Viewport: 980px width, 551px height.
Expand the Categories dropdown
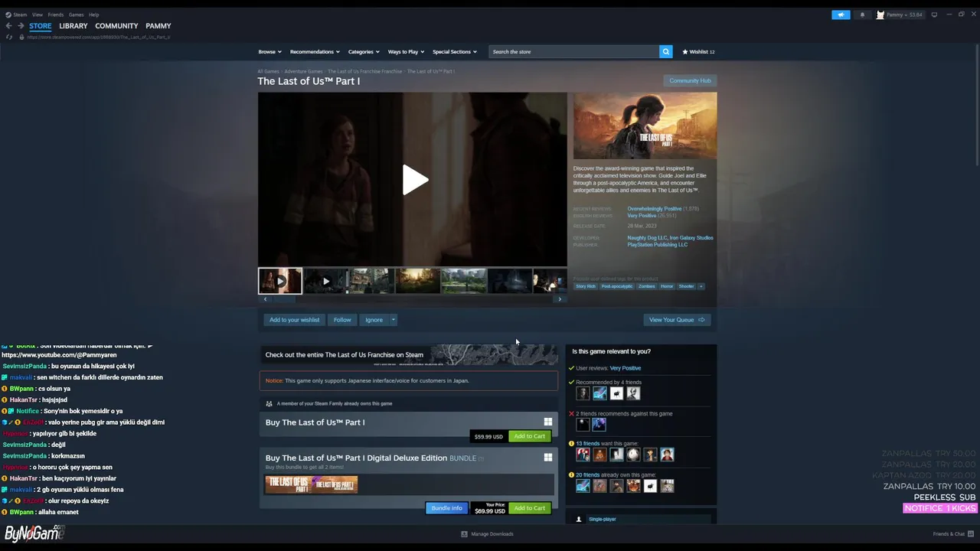pyautogui.click(x=364, y=52)
